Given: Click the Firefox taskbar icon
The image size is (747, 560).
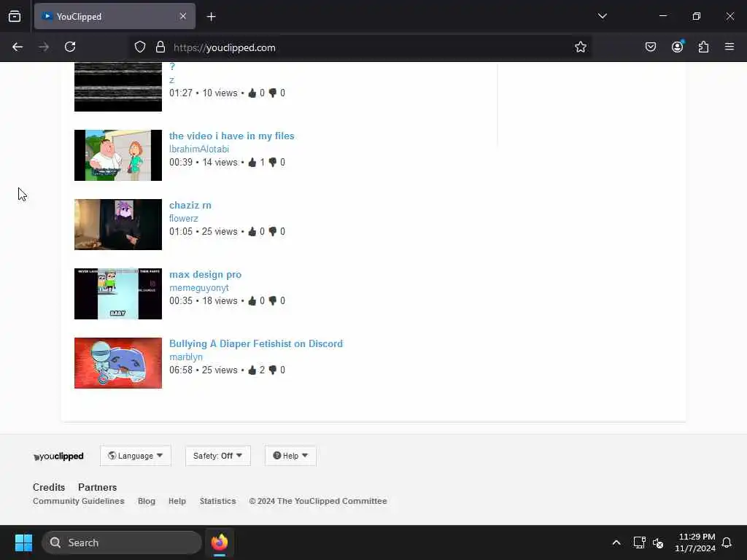Looking at the screenshot, I should coord(220,542).
